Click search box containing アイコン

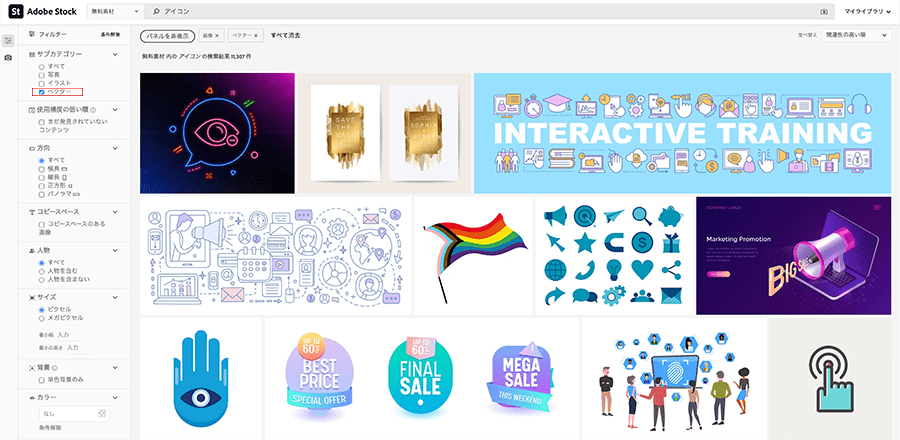click(x=488, y=11)
